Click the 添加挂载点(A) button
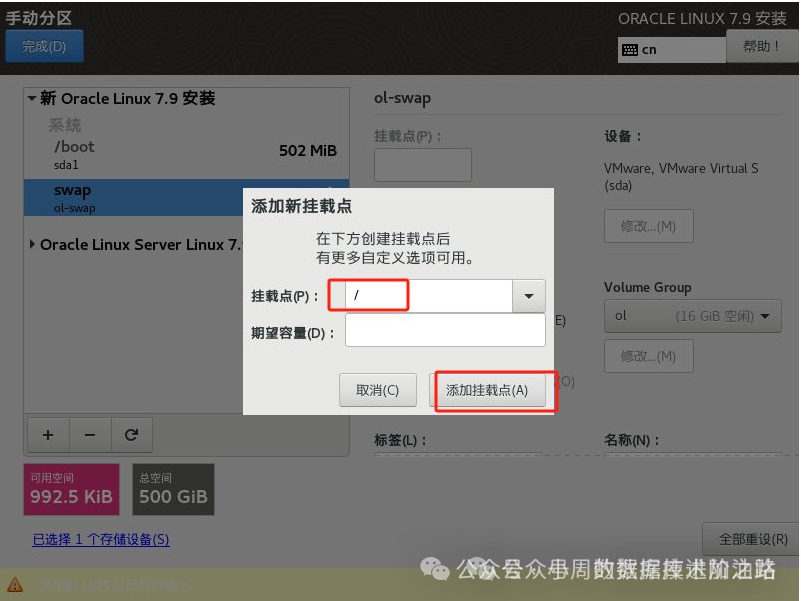The image size is (801, 601). [487, 390]
